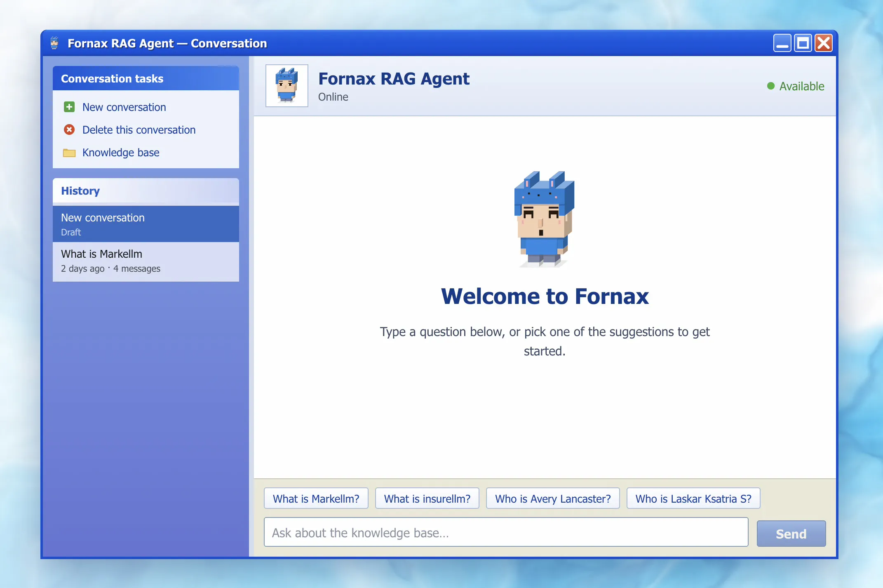
Task: Close the Fornax RAG Agent window
Action: [824, 43]
